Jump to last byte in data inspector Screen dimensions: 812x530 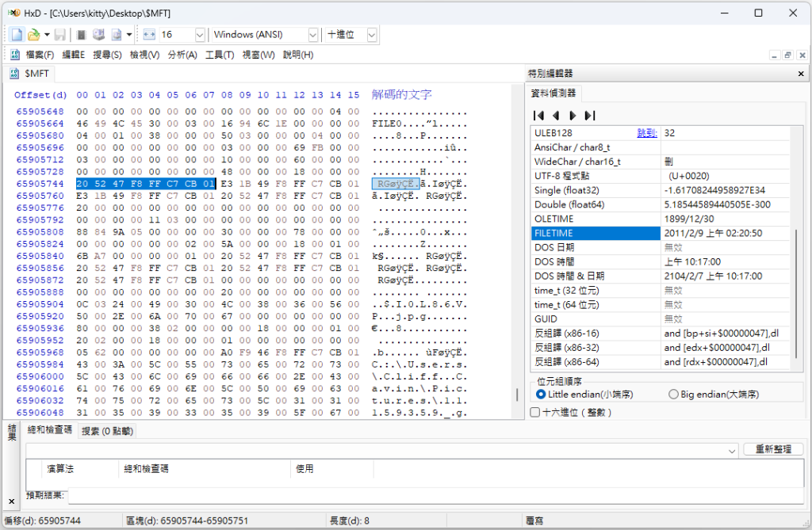tap(590, 116)
